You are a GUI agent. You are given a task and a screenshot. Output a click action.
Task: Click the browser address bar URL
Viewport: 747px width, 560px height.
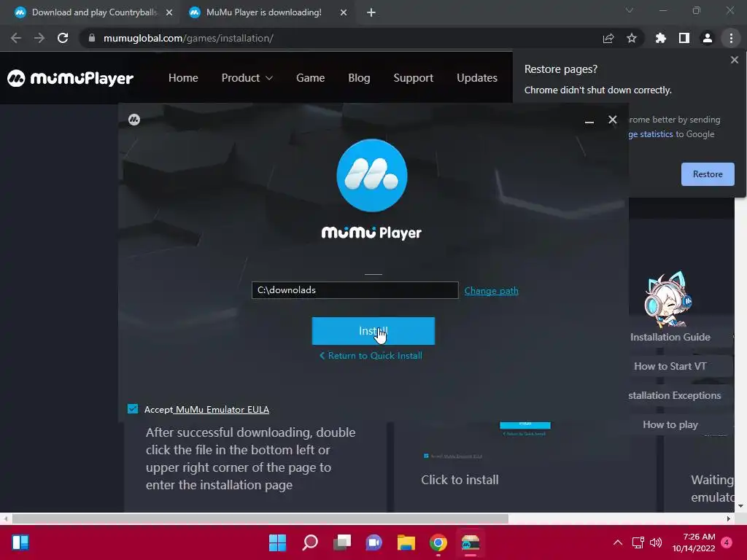click(x=188, y=38)
